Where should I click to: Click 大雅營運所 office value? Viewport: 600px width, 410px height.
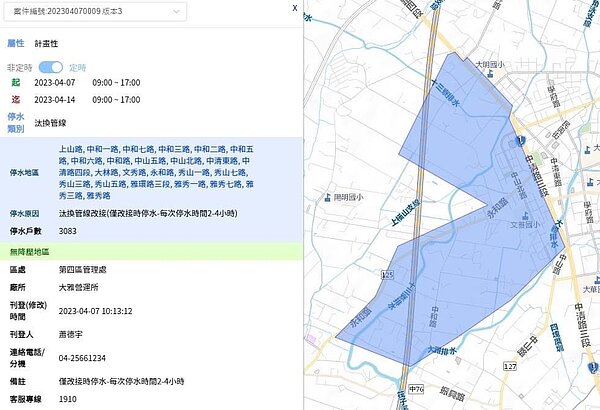(78, 287)
